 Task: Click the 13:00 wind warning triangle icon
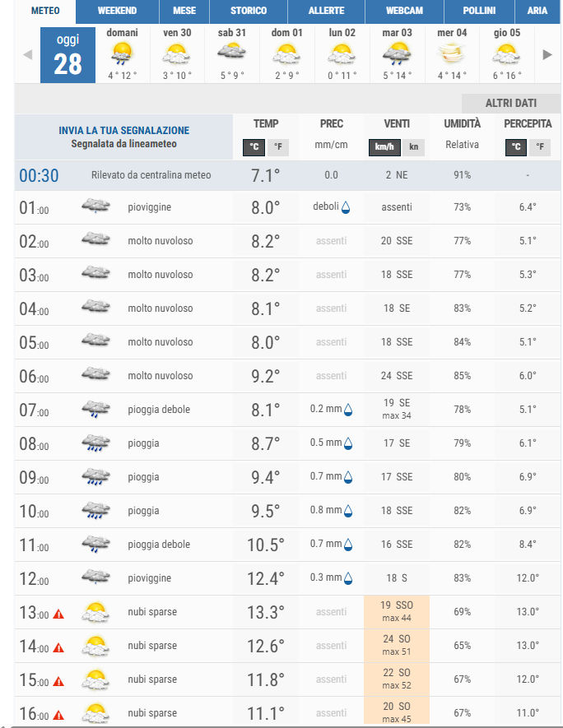click(x=58, y=613)
